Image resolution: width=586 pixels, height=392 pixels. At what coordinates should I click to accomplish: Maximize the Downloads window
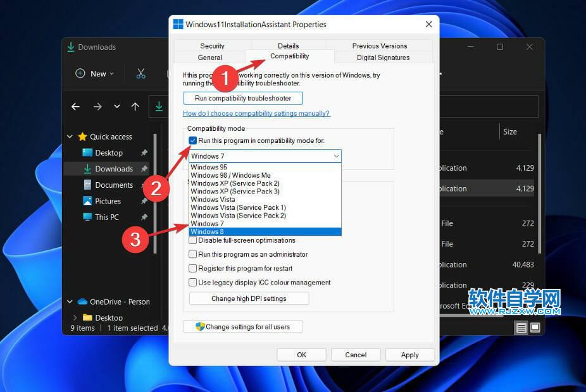(500, 47)
